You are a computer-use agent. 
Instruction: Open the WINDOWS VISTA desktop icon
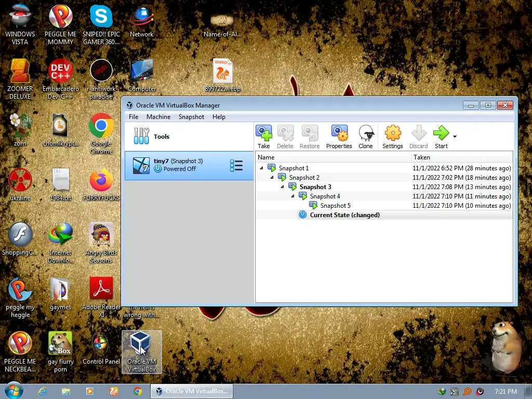[x=20, y=25]
